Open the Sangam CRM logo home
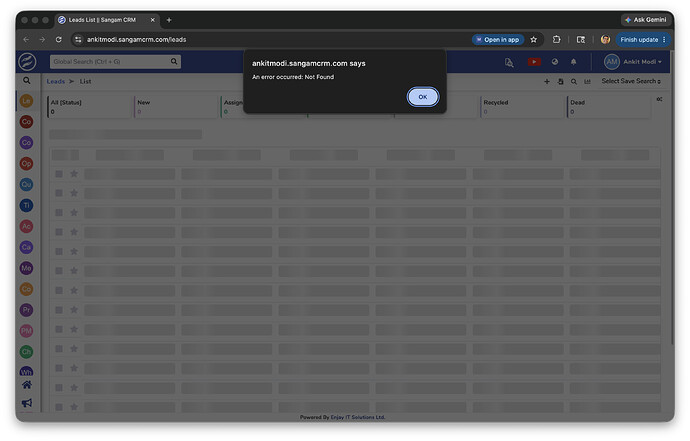The image size is (690, 441). 27,62
